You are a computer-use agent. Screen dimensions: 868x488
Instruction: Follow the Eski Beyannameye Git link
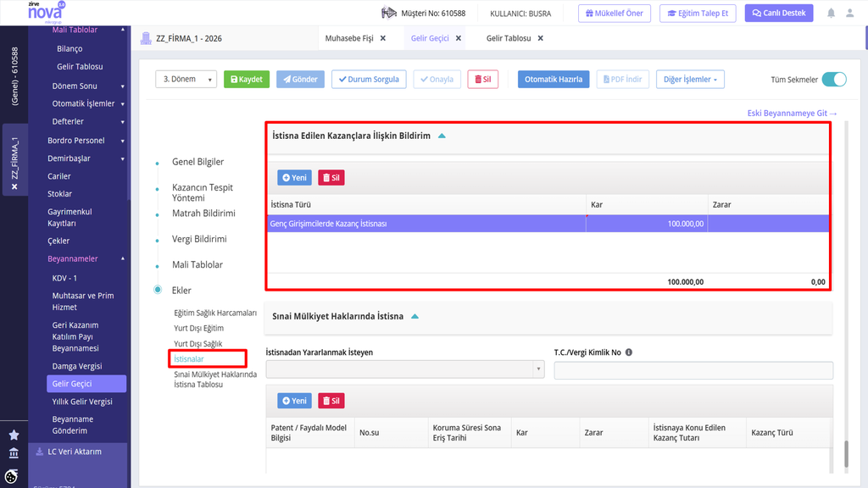point(792,113)
